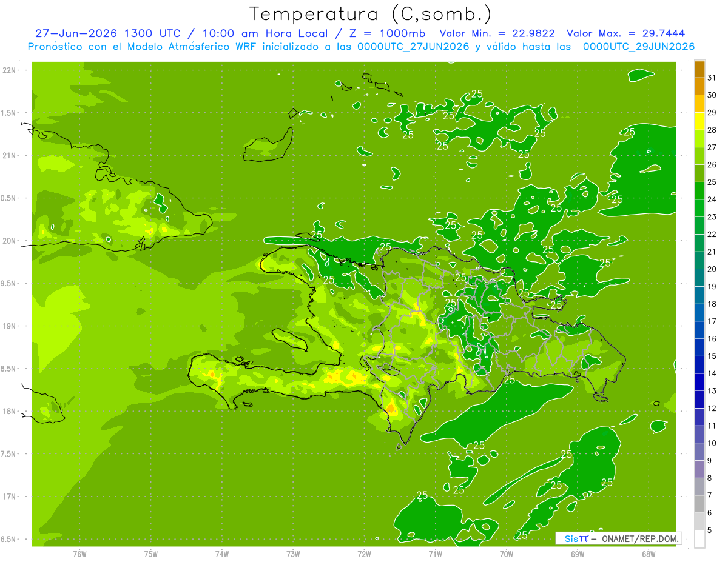
Task: Click the yellow legend band between 28 and 29
Action: coord(699,121)
